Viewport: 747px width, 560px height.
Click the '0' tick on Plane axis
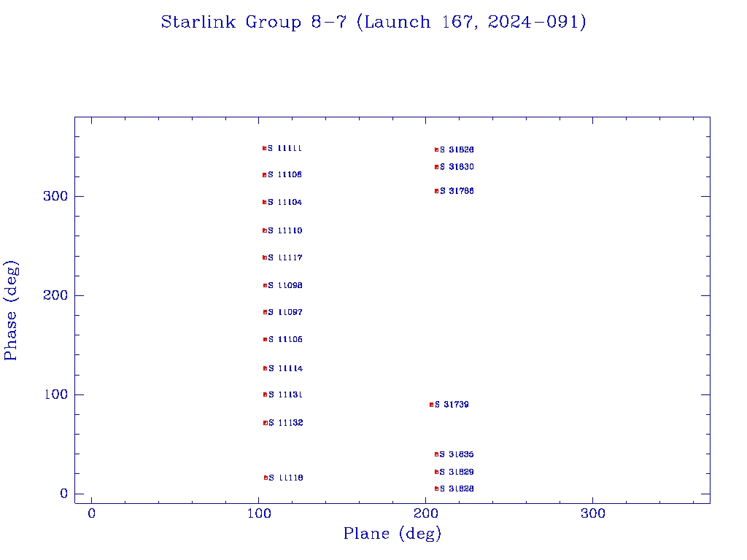91,514
